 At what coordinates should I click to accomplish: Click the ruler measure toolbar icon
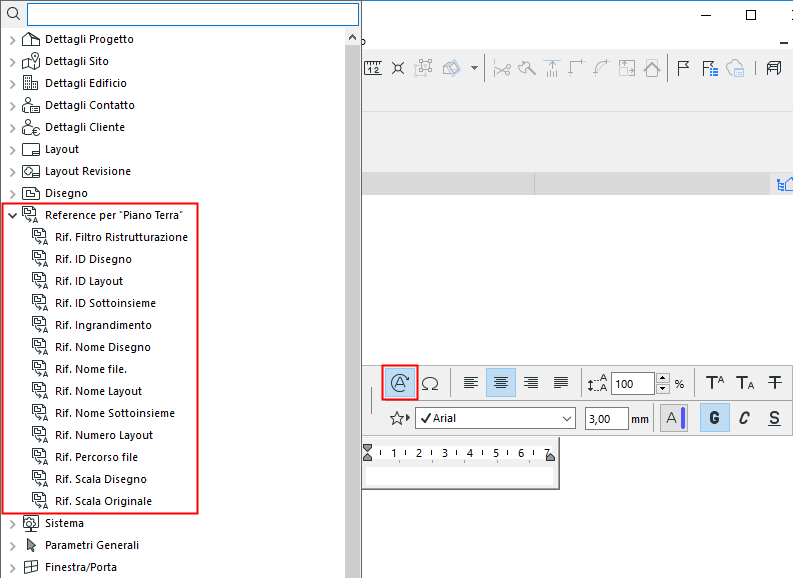(x=373, y=68)
